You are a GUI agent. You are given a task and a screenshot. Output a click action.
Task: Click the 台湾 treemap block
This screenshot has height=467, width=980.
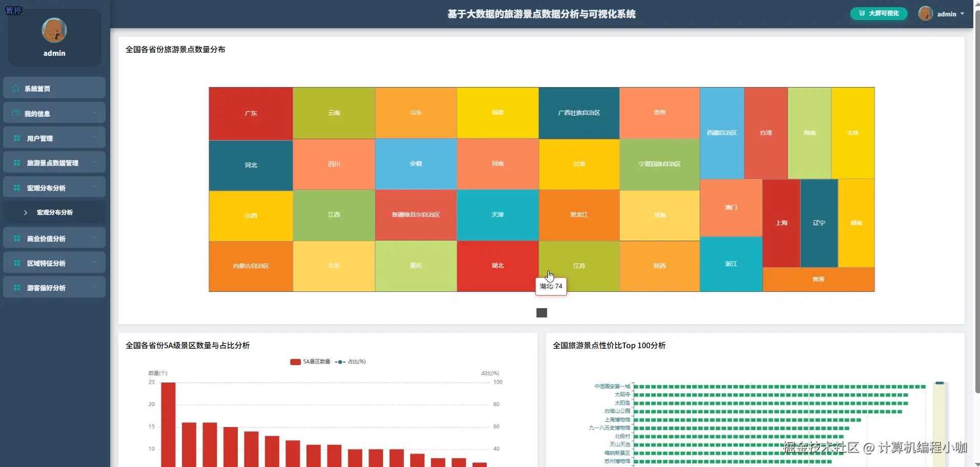766,133
